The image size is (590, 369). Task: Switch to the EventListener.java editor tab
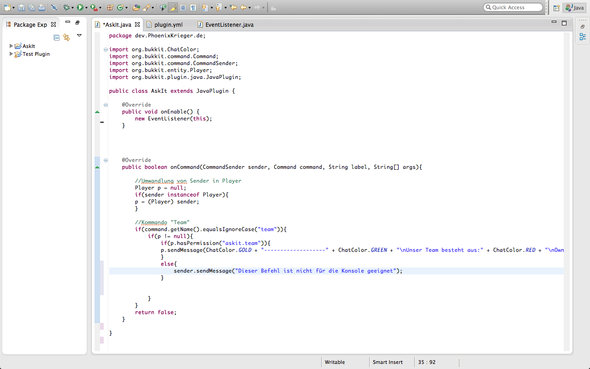(226, 24)
